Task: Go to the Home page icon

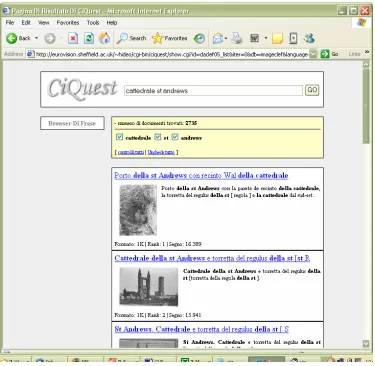Action: (104, 38)
